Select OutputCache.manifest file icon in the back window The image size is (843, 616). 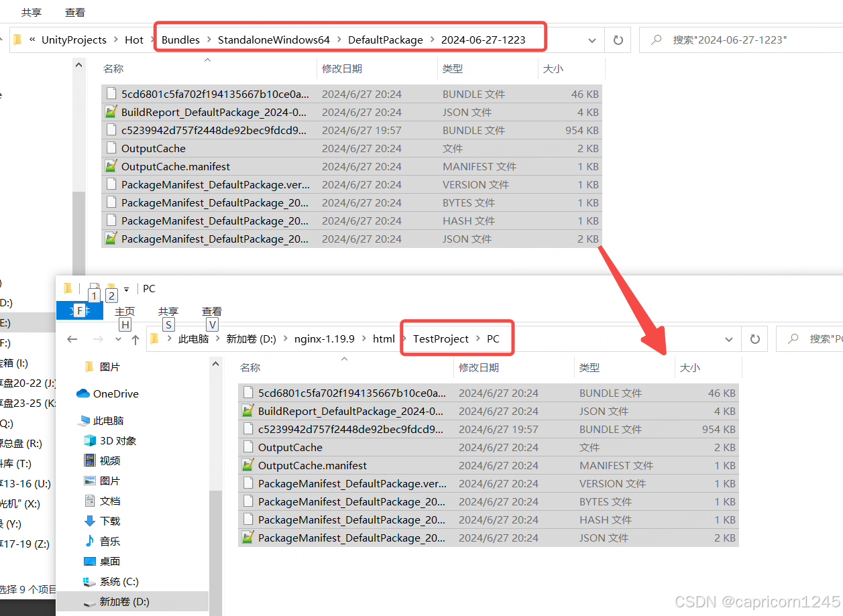[x=111, y=166]
